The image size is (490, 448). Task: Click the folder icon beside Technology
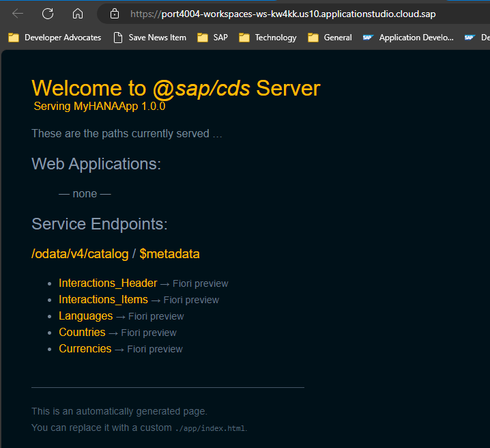point(244,38)
